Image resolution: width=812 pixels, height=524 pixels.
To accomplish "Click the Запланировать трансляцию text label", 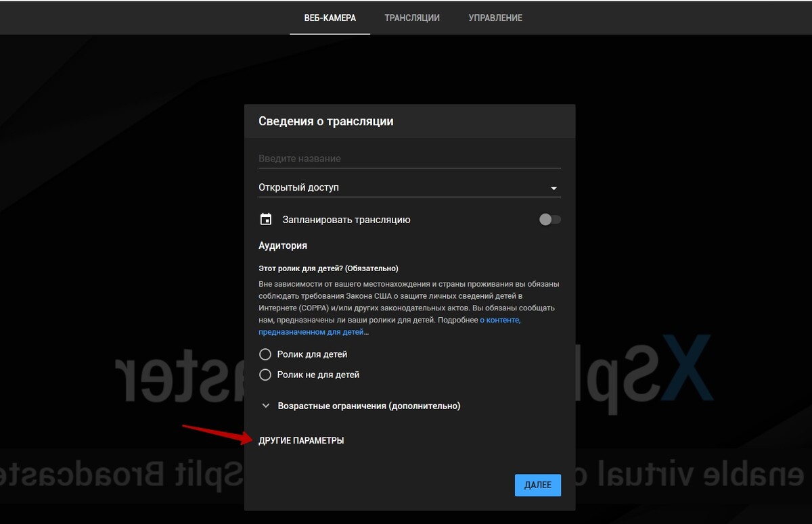I will (346, 220).
